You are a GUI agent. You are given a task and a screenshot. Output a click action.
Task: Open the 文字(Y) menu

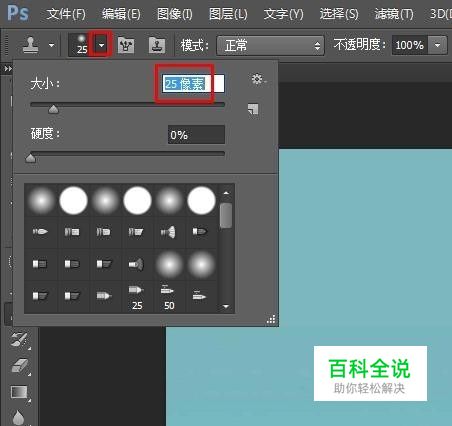coord(284,14)
